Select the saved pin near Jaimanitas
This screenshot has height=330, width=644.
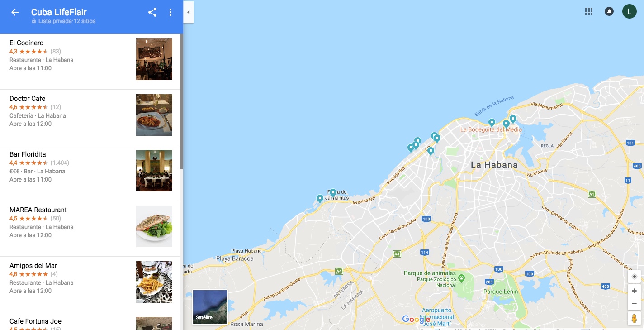[333, 192]
